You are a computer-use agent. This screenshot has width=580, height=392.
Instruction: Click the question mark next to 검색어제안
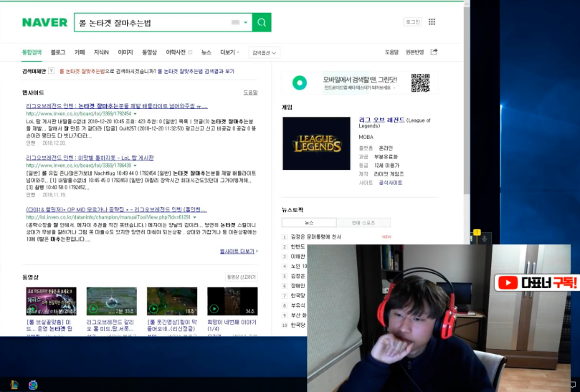coord(52,71)
